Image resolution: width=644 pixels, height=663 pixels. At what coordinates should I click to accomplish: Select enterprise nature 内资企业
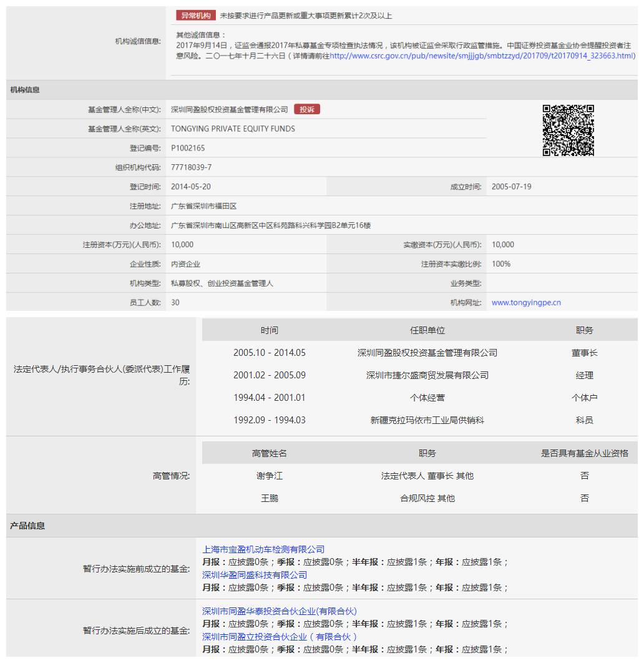coord(185,264)
